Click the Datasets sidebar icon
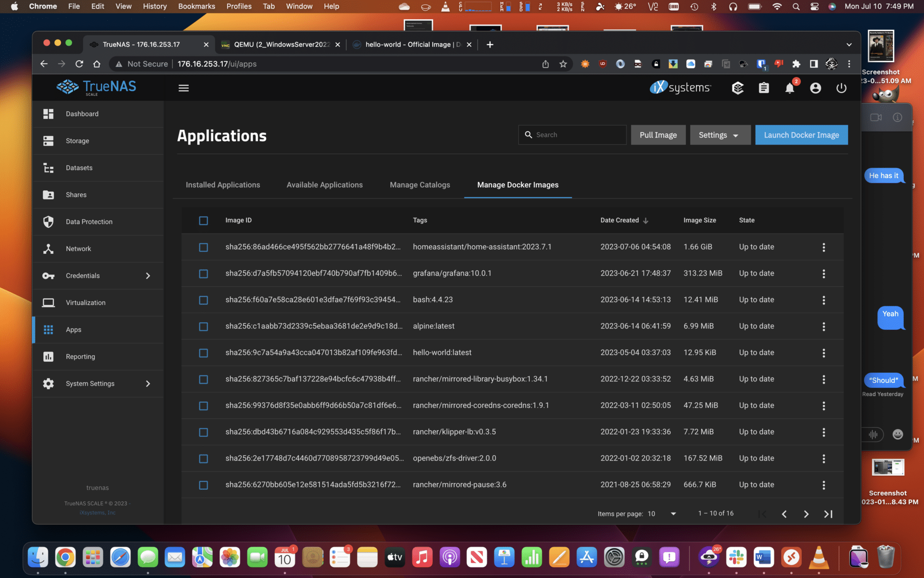This screenshot has width=924, height=578. [48, 168]
